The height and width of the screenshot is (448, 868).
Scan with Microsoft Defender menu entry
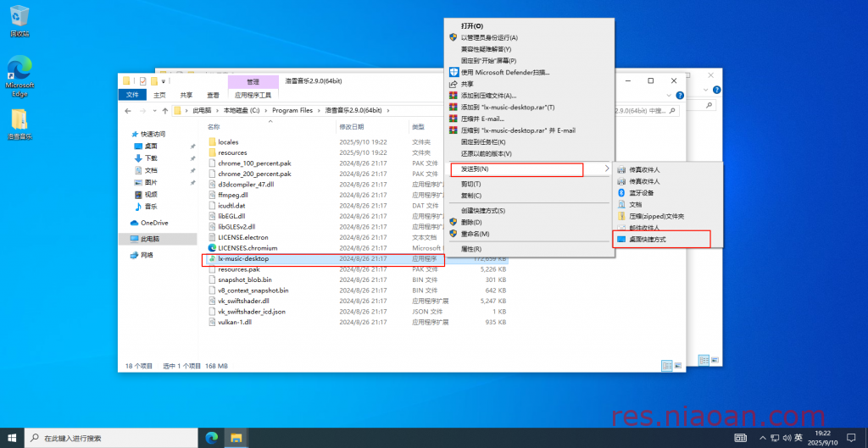tap(505, 72)
